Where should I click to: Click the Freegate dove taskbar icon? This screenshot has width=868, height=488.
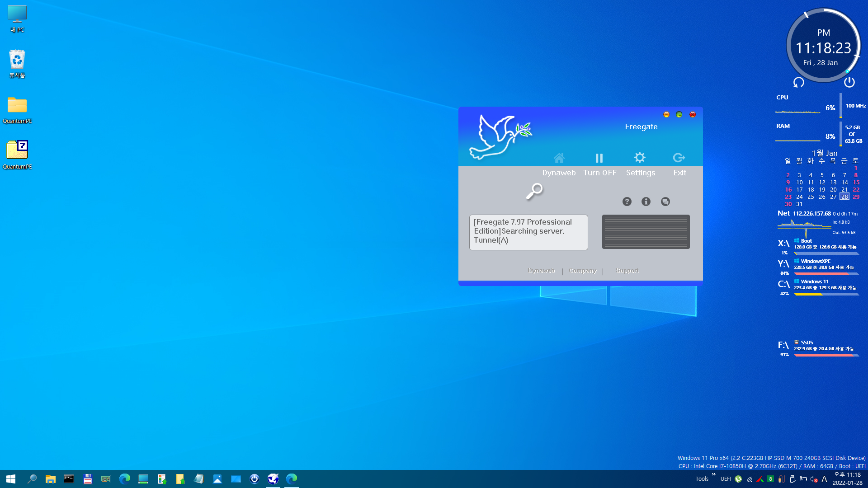273,479
